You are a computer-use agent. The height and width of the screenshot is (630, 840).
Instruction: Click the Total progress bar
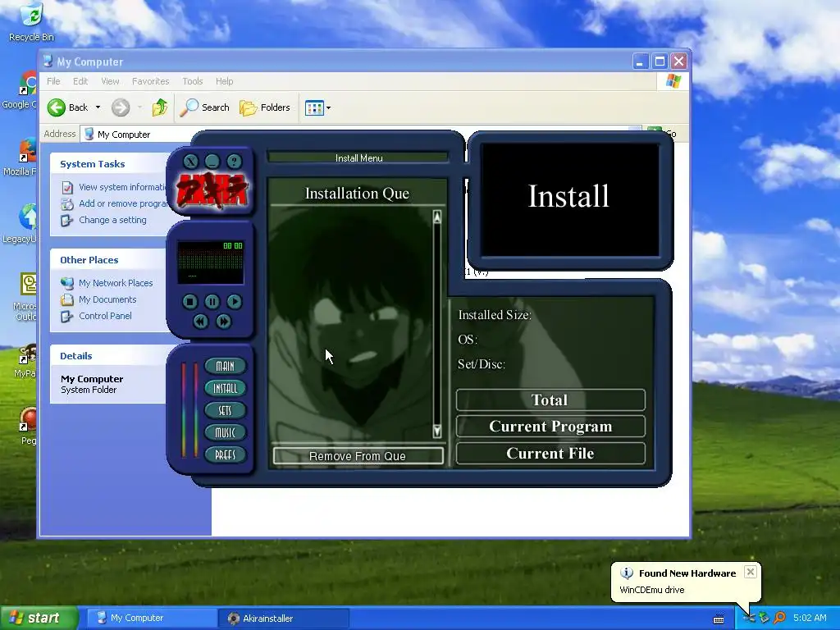click(550, 399)
